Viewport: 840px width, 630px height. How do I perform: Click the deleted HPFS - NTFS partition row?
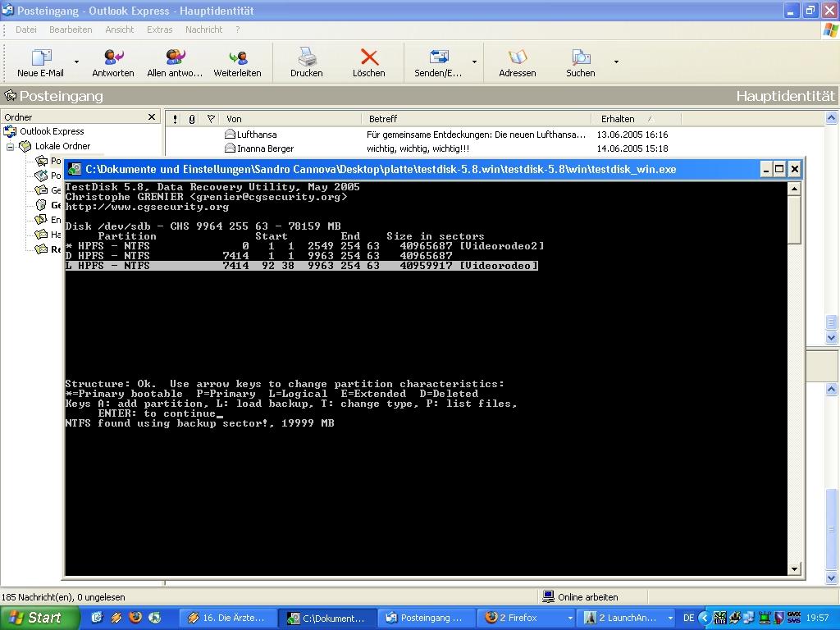click(x=258, y=256)
